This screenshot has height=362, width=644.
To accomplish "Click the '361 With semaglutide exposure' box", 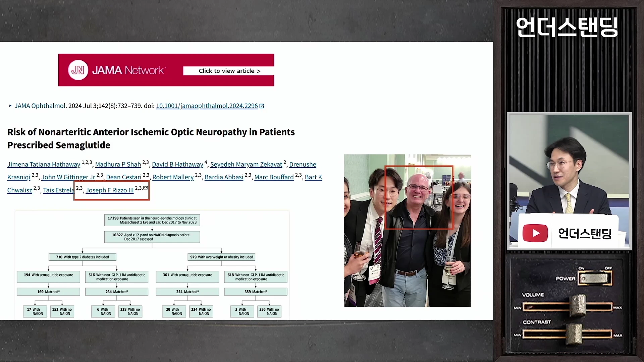I will pyautogui.click(x=187, y=277).
